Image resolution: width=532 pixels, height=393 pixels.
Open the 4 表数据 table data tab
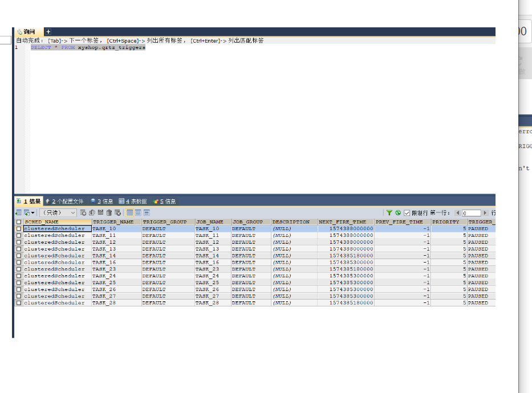pos(133,201)
